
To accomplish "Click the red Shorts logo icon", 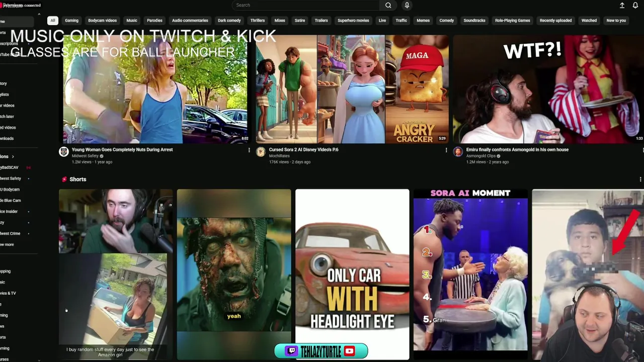I will [x=64, y=179].
